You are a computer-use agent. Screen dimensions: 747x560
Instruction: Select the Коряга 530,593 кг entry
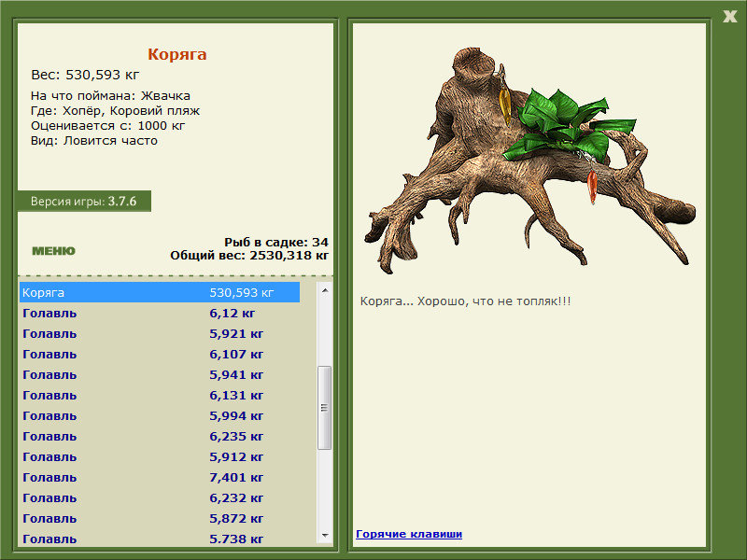pyautogui.click(x=160, y=292)
